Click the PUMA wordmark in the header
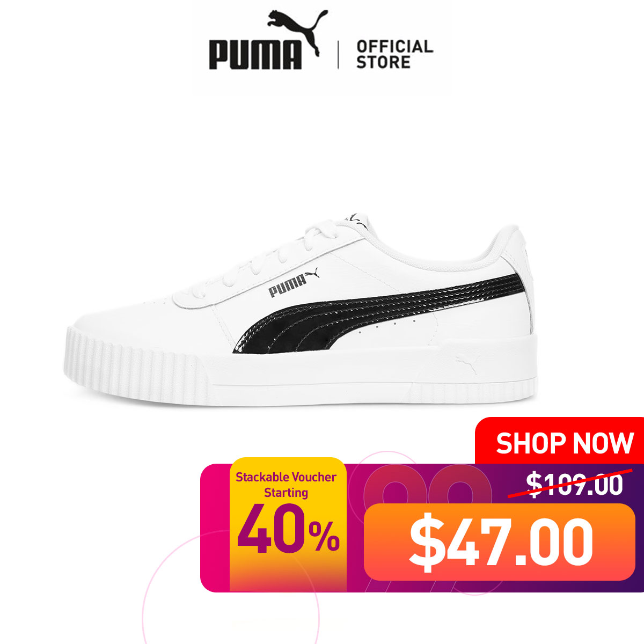 [x=255, y=55]
